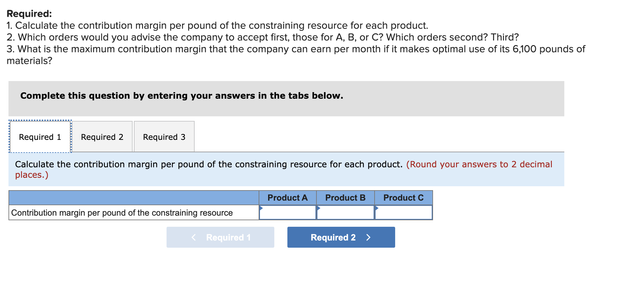Click the Required 2 navigation button
Image resolution: width=644 pixels, height=281 pixels.
coord(341,237)
